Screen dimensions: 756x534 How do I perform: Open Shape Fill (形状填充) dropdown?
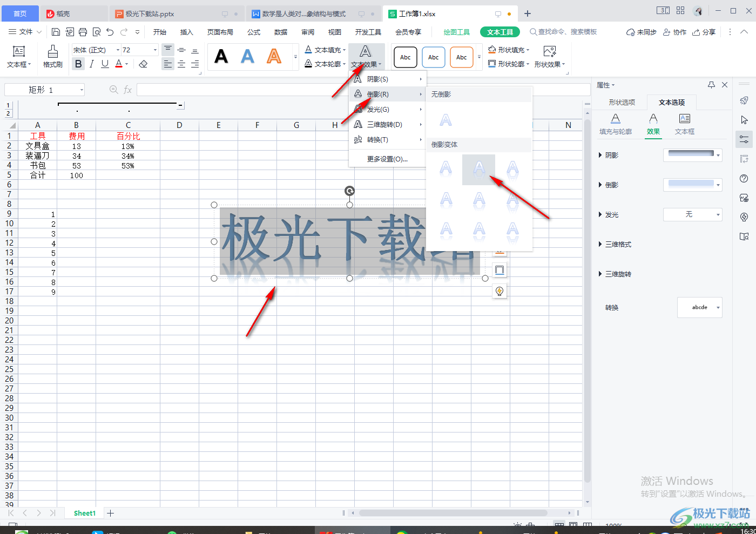pos(509,50)
